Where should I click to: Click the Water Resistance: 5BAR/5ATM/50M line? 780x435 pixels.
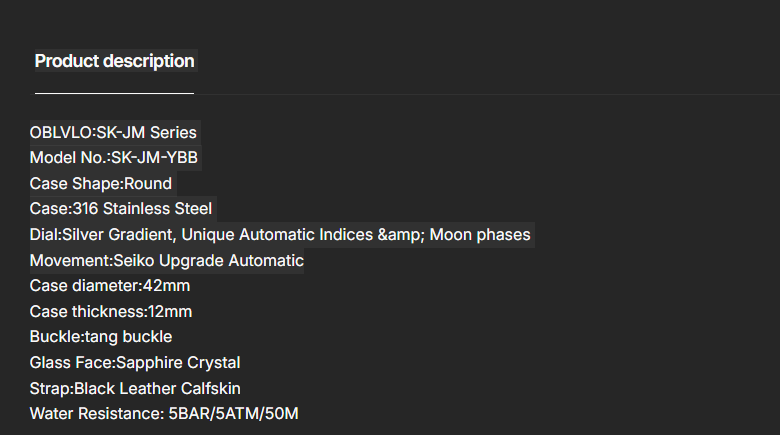pos(164,414)
